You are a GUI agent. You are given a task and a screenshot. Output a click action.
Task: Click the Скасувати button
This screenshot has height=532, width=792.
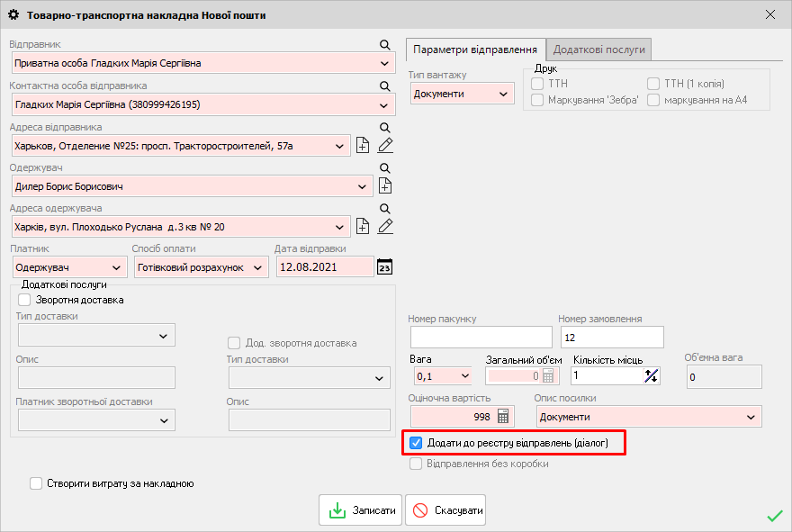click(x=446, y=510)
